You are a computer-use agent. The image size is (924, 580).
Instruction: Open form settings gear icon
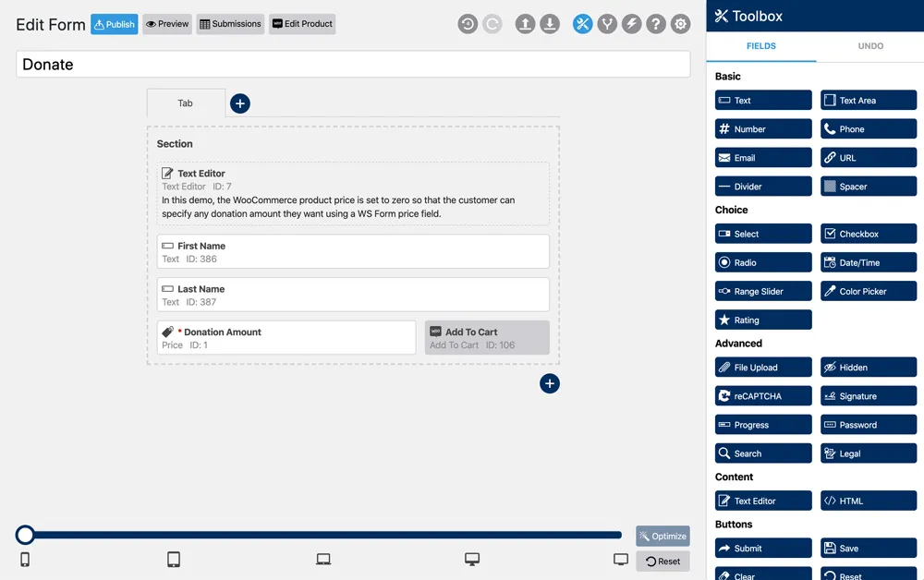click(681, 24)
